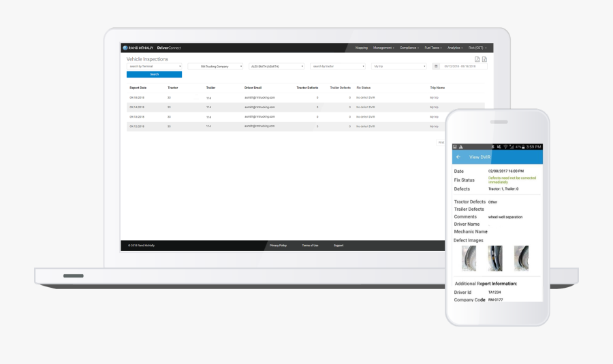
Task: Open the ALEX SMITH driver dropdown
Action: tap(276, 67)
